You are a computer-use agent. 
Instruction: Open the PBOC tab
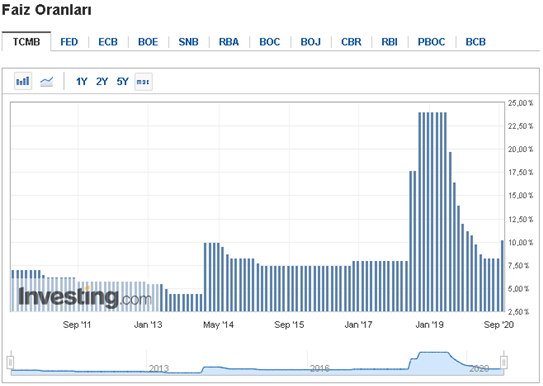tap(431, 42)
